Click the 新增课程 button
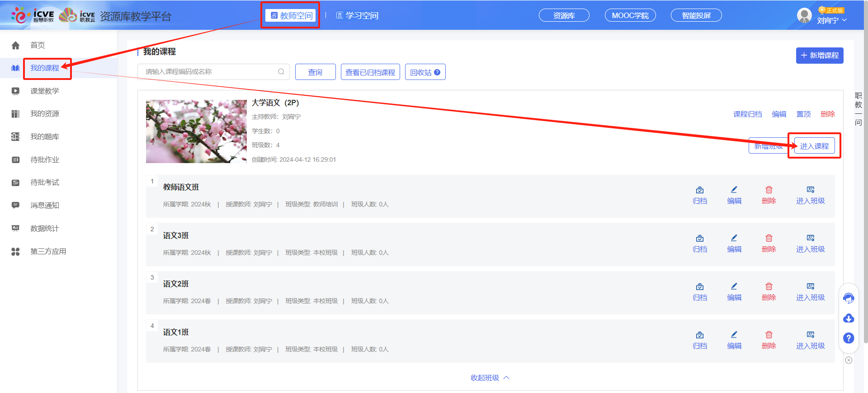The height and width of the screenshot is (393, 868). click(819, 56)
